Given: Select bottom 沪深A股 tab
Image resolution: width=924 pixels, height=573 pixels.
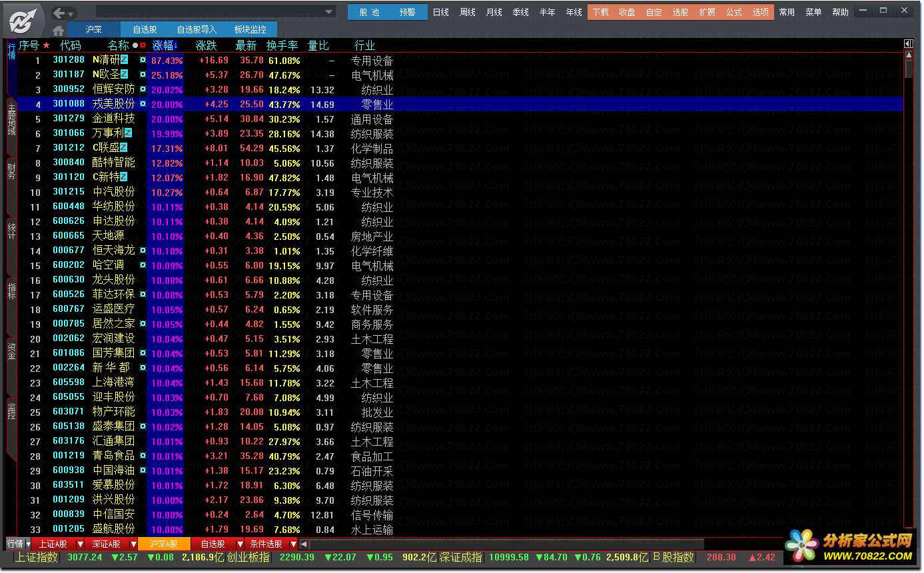Looking at the screenshot, I should click(x=164, y=544).
